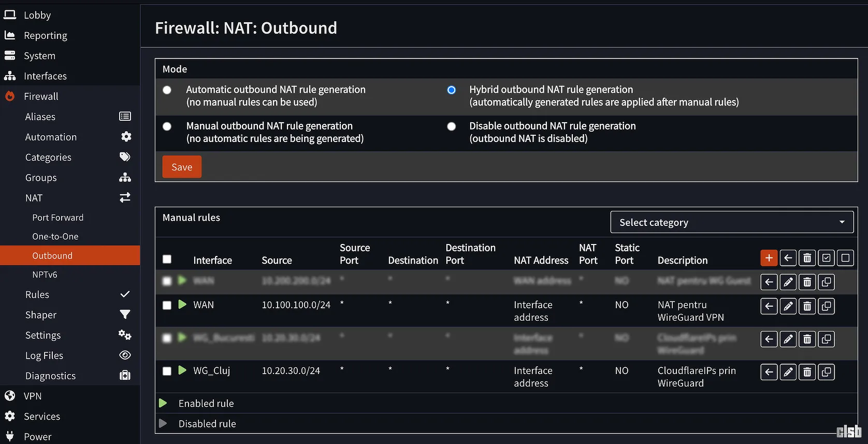The height and width of the screenshot is (444, 868).
Task: Select Automatic outbound NAT rule generation
Action: [x=167, y=90]
